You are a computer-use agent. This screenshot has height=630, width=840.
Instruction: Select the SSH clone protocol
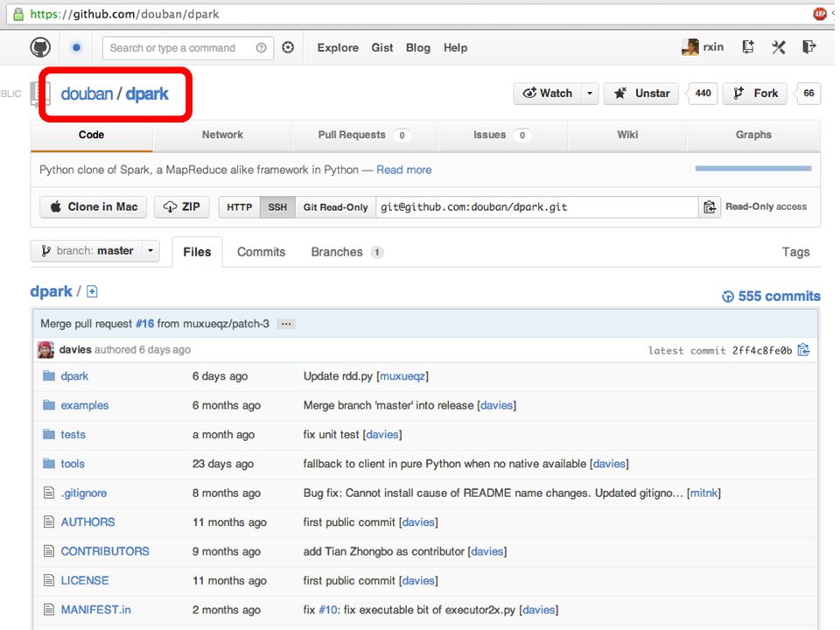click(277, 206)
